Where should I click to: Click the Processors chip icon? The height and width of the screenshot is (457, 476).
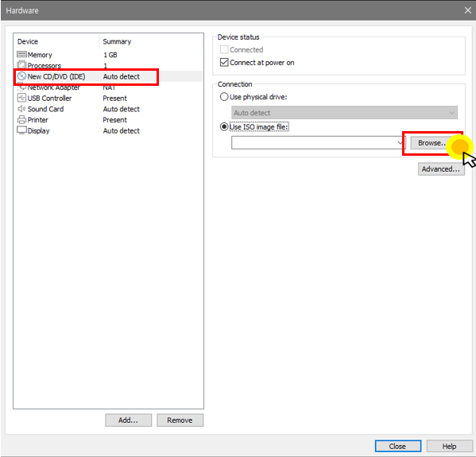[21, 64]
